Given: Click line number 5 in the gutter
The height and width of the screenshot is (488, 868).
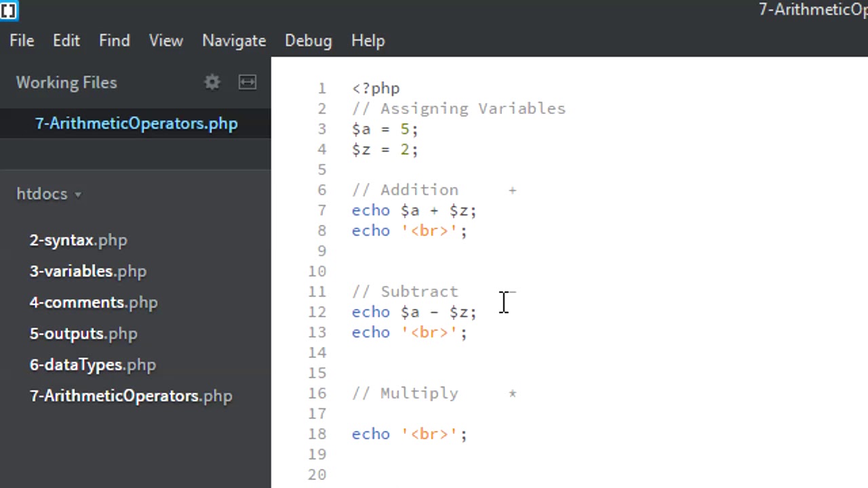Looking at the screenshot, I should (x=322, y=170).
